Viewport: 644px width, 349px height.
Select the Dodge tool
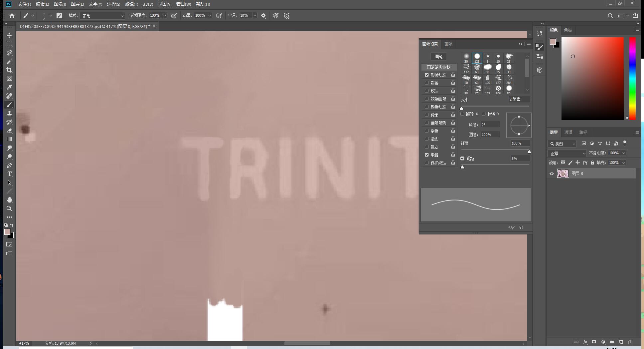tap(9, 157)
